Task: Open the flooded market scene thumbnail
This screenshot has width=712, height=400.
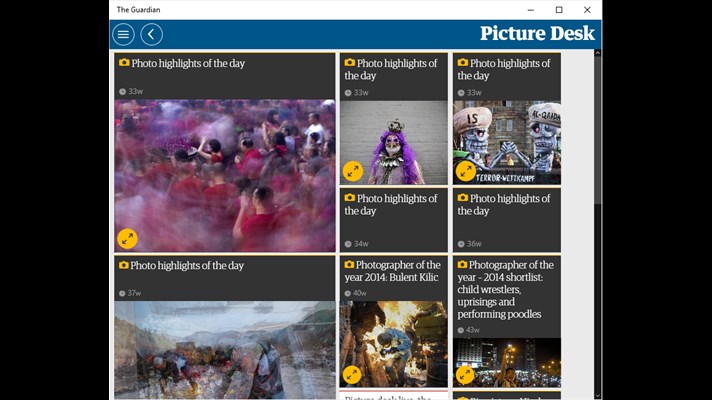Action: (x=225, y=350)
